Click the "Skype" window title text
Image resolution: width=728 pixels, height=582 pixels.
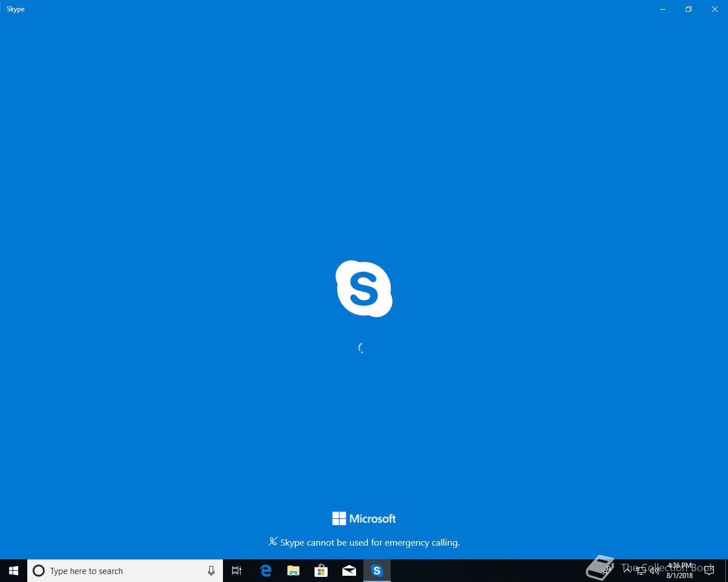click(15, 9)
